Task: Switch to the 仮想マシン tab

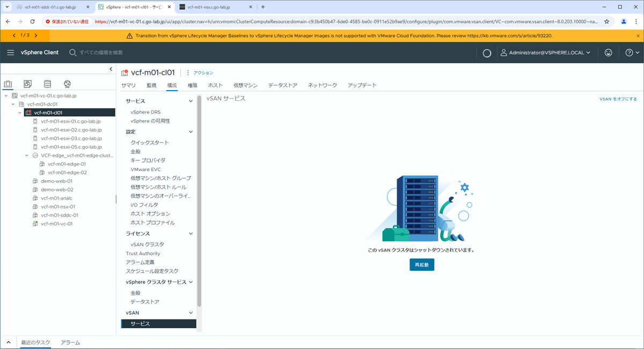Action: [x=246, y=85]
